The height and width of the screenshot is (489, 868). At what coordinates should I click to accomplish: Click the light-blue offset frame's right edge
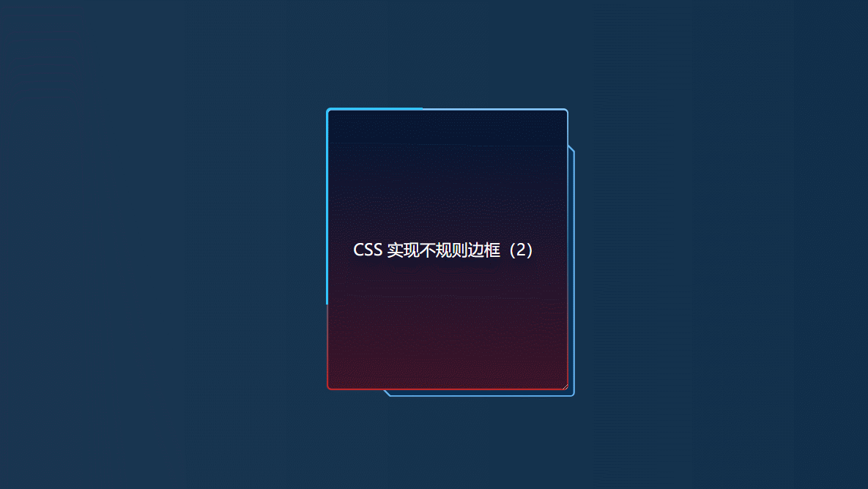(x=574, y=271)
